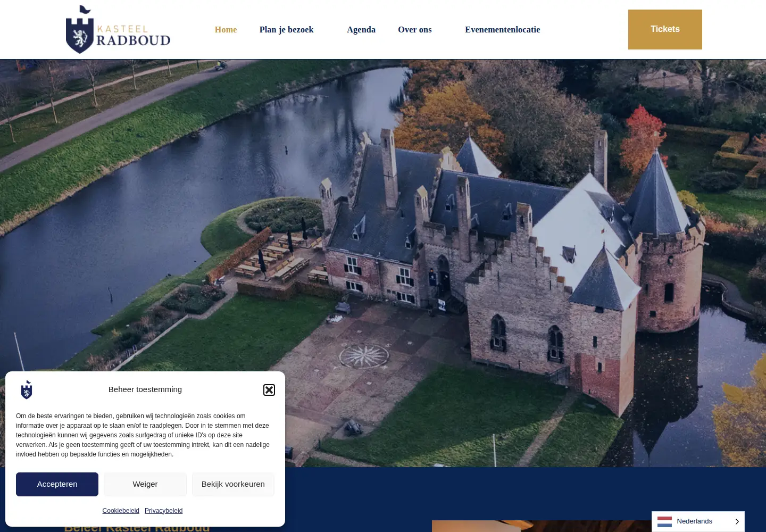766x532 pixels.
Task: Click the shield logo in cookie dialog
Action: pos(27,390)
